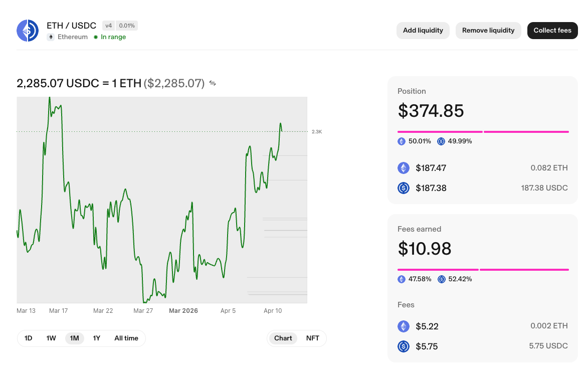Screen dimensions: 588x367
Task: Click the 0.01% fee tier badge
Action: [127, 26]
